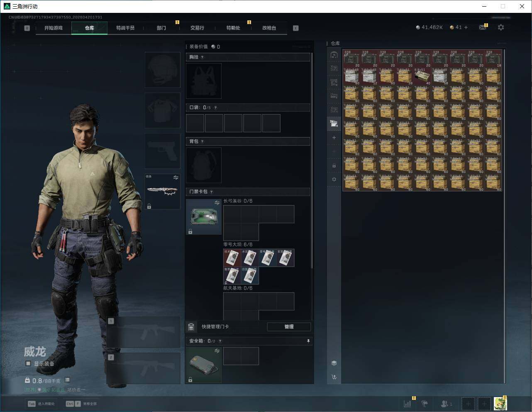Open the statistics bar-chart icon

408,404
